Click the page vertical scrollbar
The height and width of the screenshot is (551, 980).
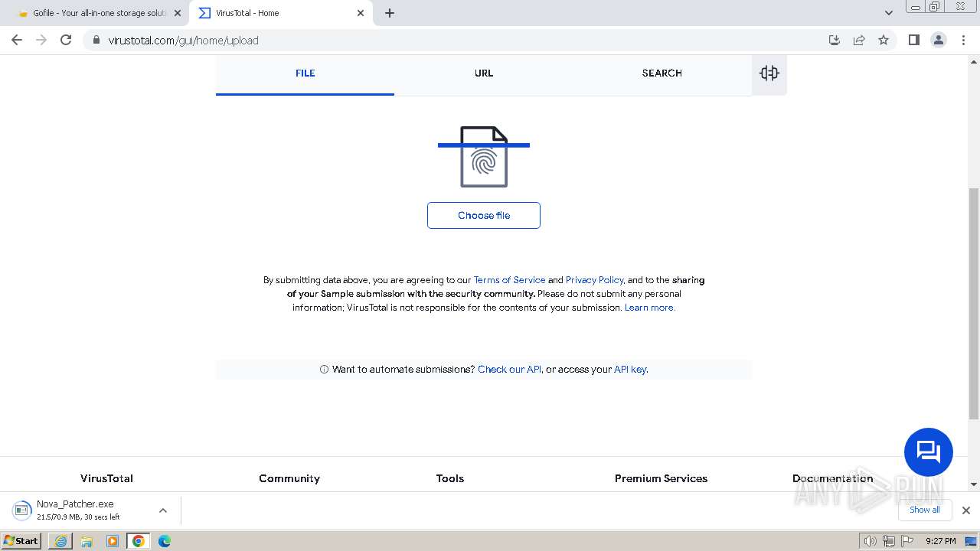(974, 303)
